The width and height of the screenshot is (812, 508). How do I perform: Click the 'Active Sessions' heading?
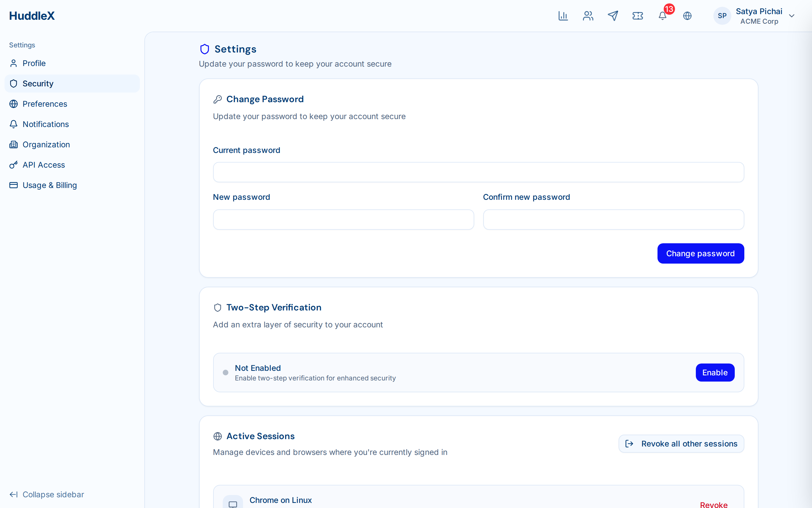(261, 436)
